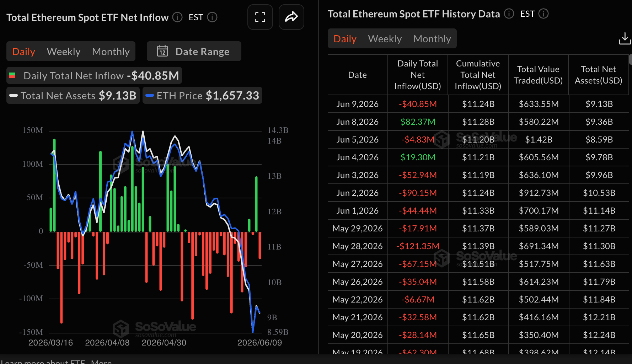This screenshot has width=632, height=364.
Task: Select Monthly tab in history table
Action: coord(432,39)
